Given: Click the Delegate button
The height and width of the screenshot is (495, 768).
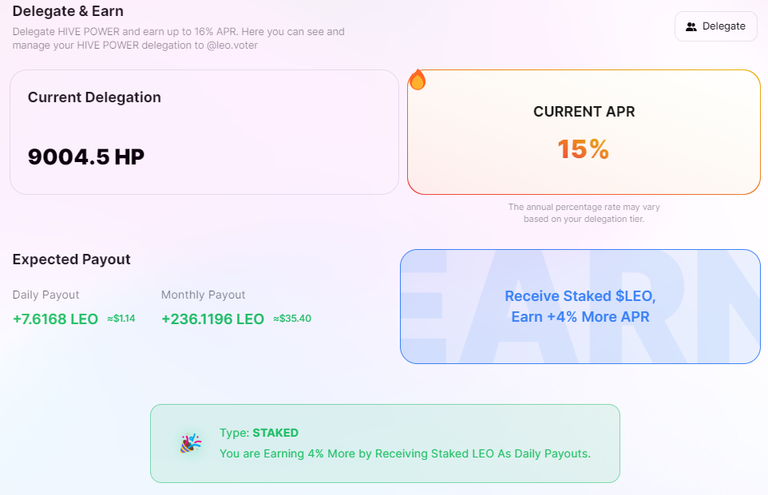Looking at the screenshot, I should click(716, 26).
